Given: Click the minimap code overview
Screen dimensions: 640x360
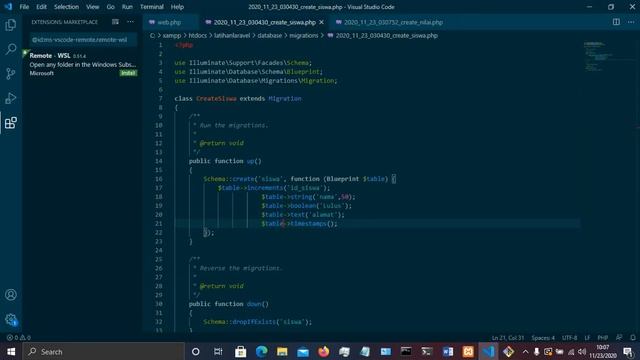Looking at the screenshot, I should pos(598,56).
